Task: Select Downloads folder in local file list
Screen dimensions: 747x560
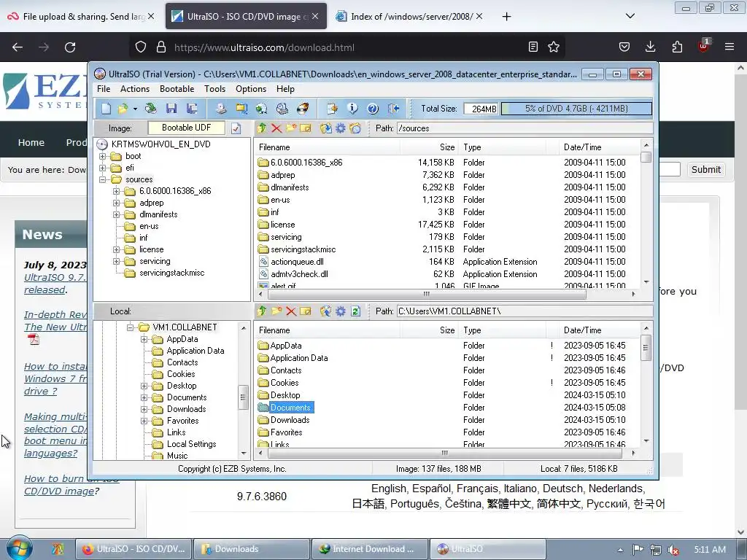Action: tap(290, 420)
